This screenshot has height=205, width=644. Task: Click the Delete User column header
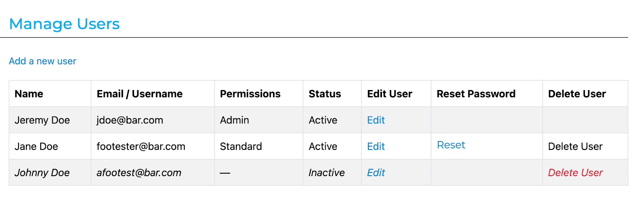coord(577,94)
